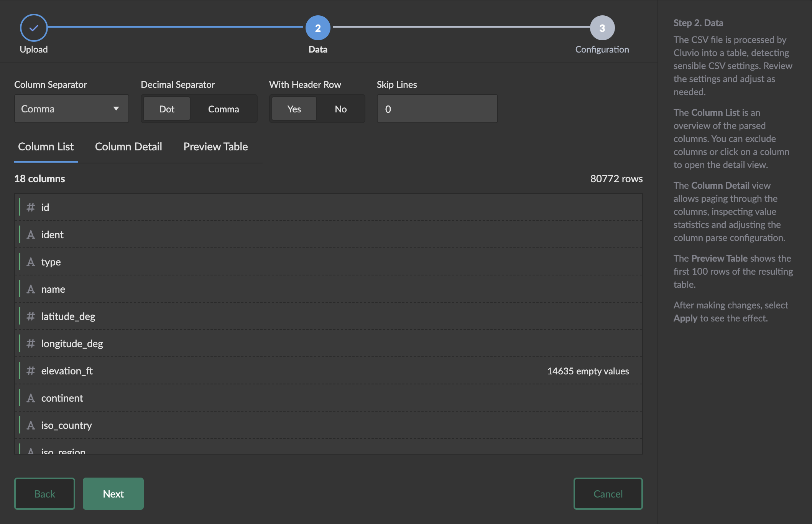
Task: Click the text type icon beside ident
Action: (x=31, y=235)
